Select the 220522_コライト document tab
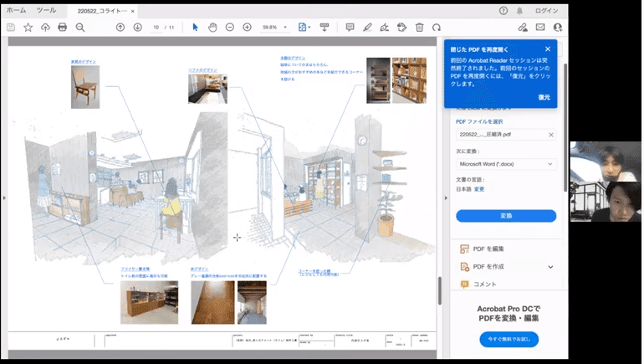 [x=102, y=11]
